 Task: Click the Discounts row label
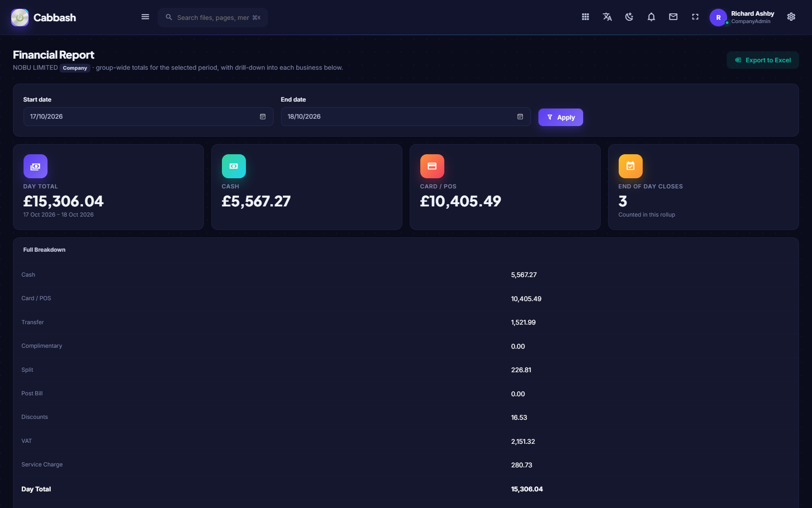pos(35,417)
